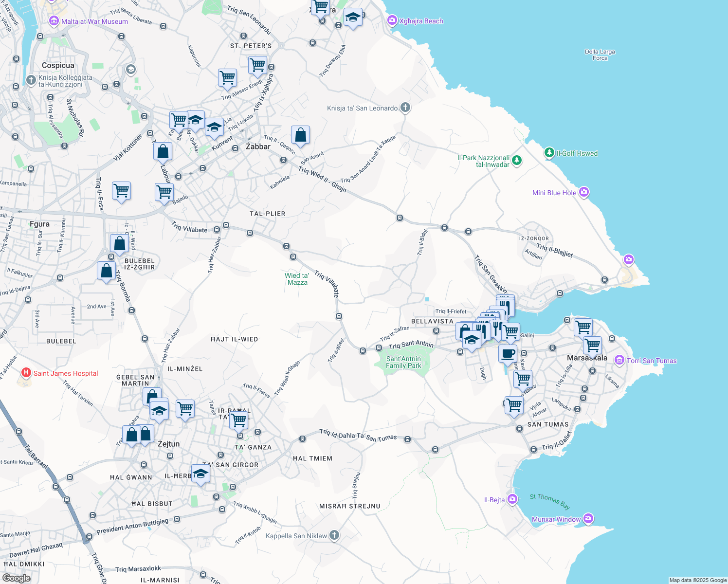Open the Google logo link
Viewport: 728px width, 584px height.
16,578
